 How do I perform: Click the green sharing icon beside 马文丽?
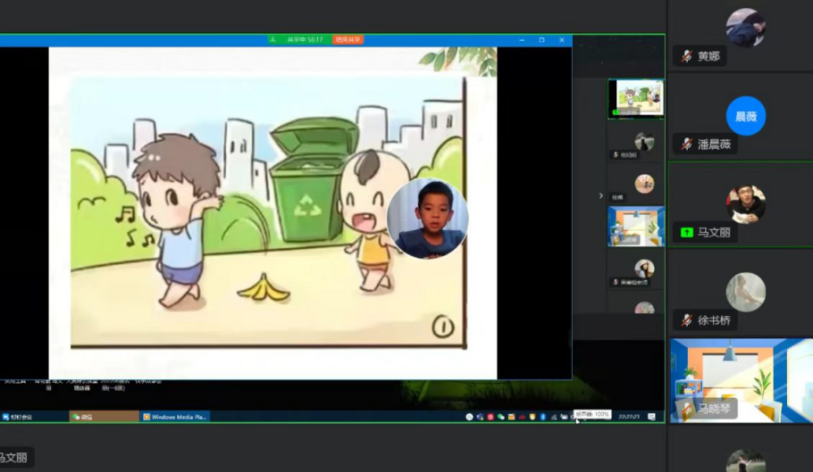click(x=686, y=233)
